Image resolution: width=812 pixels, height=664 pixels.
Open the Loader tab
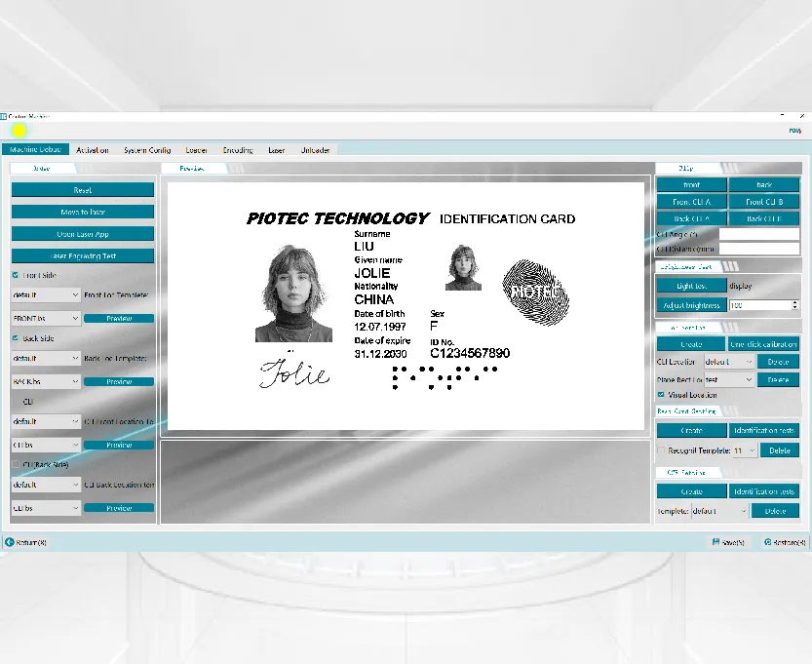196,150
